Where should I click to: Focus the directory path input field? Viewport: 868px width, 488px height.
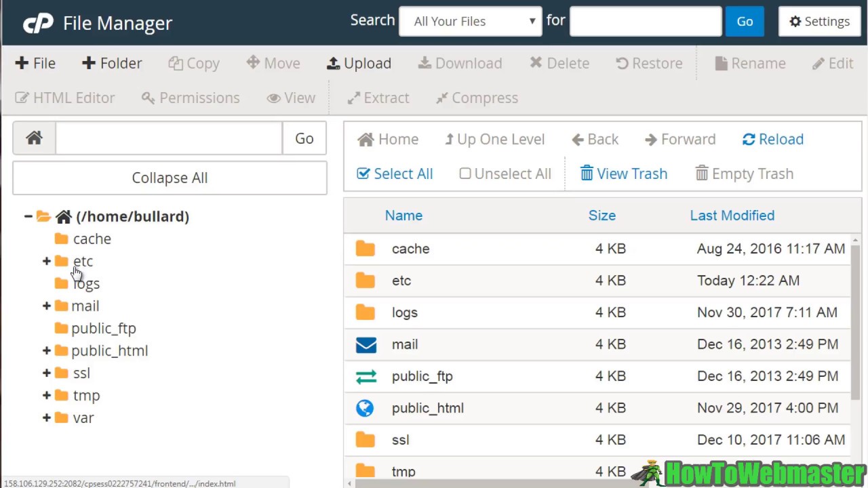coord(169,138)
